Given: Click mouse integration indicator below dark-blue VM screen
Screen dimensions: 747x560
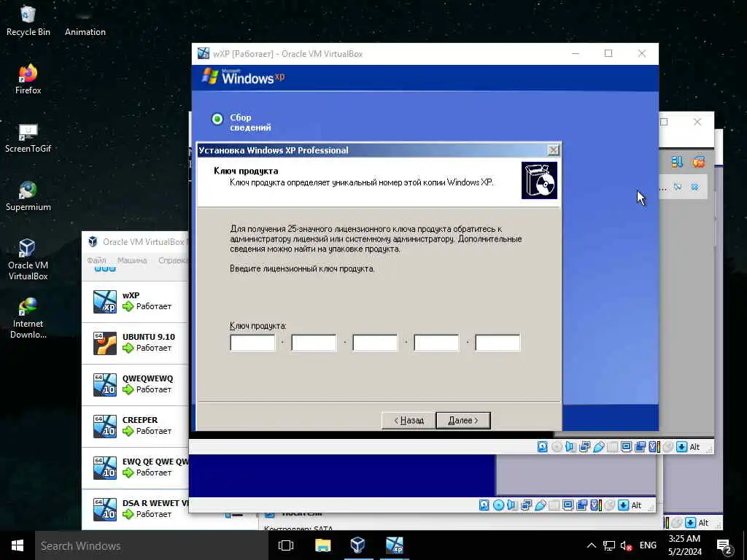Looking at the screenshot, I should click(609, 505).
